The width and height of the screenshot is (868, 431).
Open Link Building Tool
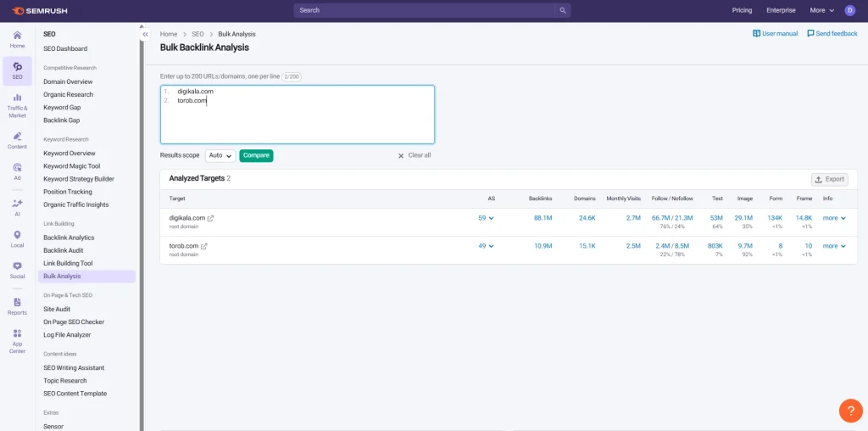(68, 263)
